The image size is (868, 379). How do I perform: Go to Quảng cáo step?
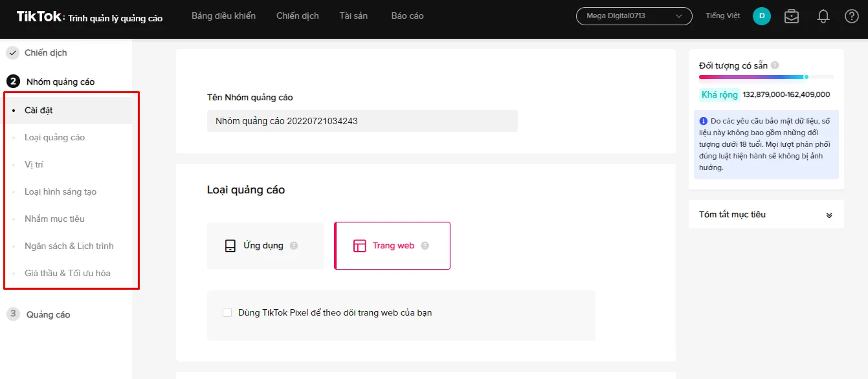[x=49, y=314]
